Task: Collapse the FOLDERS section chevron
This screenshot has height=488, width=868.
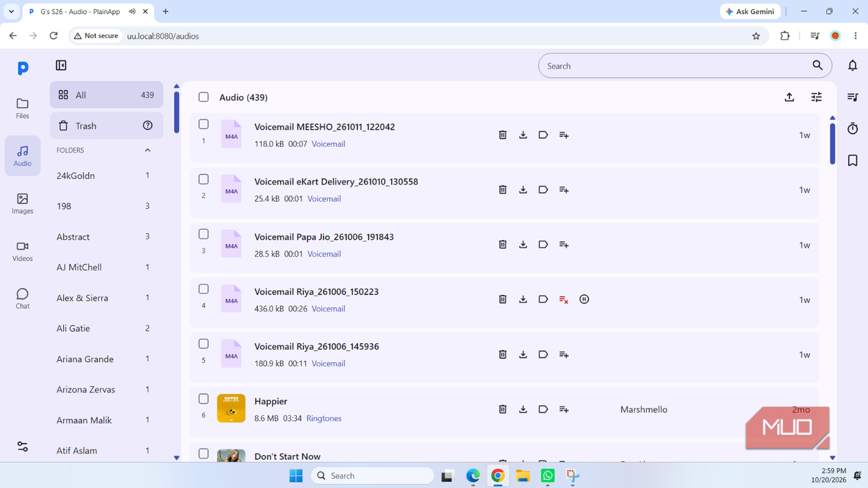Action: pos(148,150)
